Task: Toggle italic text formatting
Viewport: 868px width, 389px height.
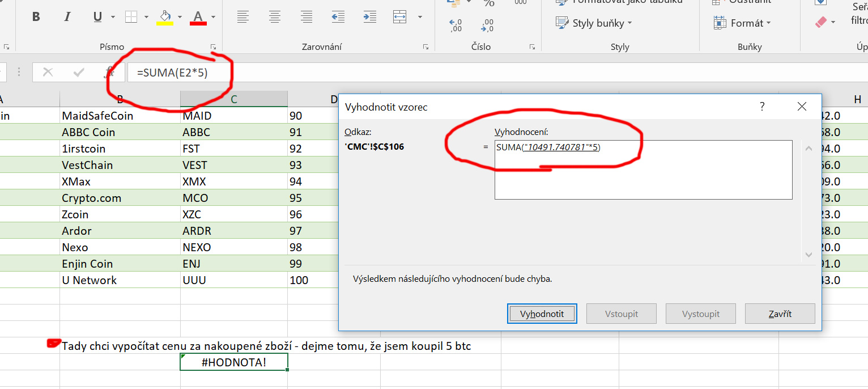Action: click(67, 17)
